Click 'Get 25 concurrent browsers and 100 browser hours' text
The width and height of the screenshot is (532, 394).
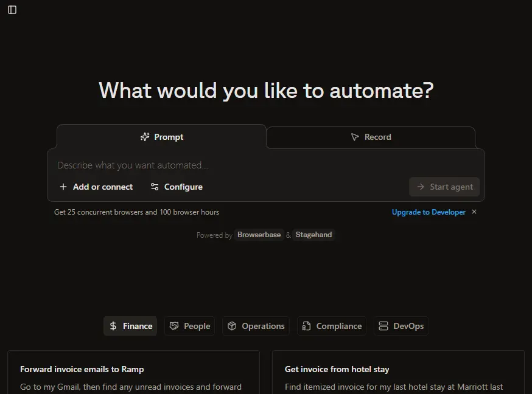[x=137, y=212]
